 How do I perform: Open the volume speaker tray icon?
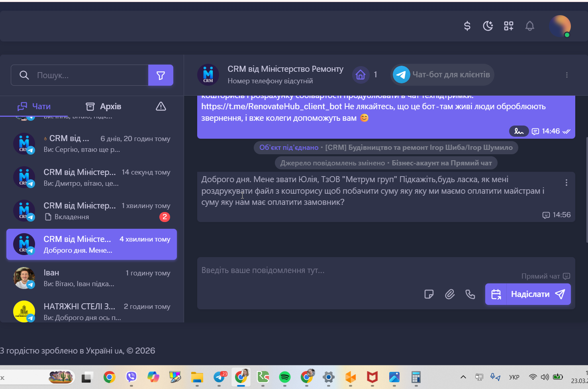coord(545,377)
